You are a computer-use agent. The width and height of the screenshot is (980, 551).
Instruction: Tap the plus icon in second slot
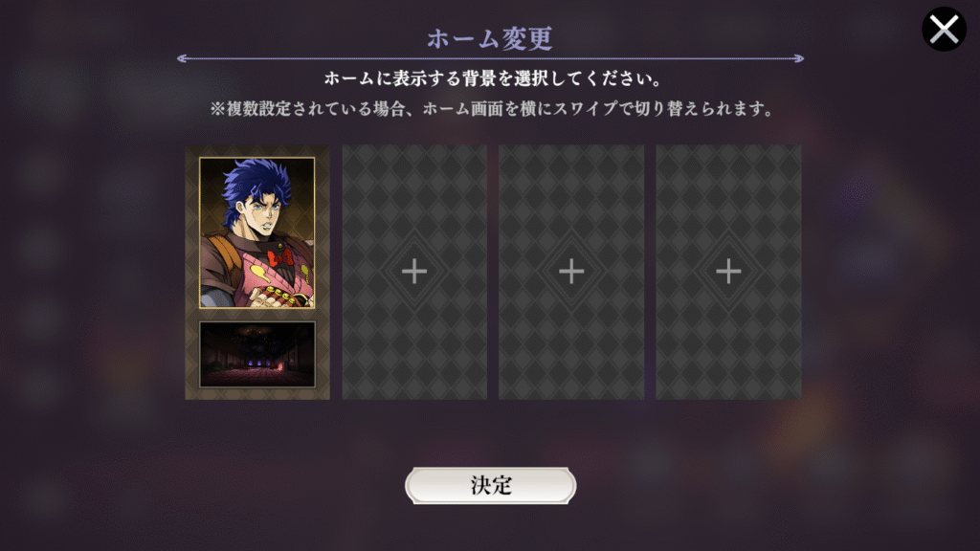414,271
